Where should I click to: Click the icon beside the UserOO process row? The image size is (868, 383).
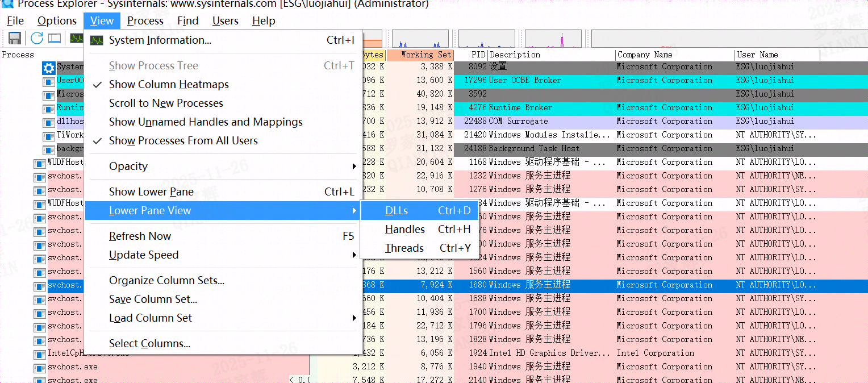(49, 81)
